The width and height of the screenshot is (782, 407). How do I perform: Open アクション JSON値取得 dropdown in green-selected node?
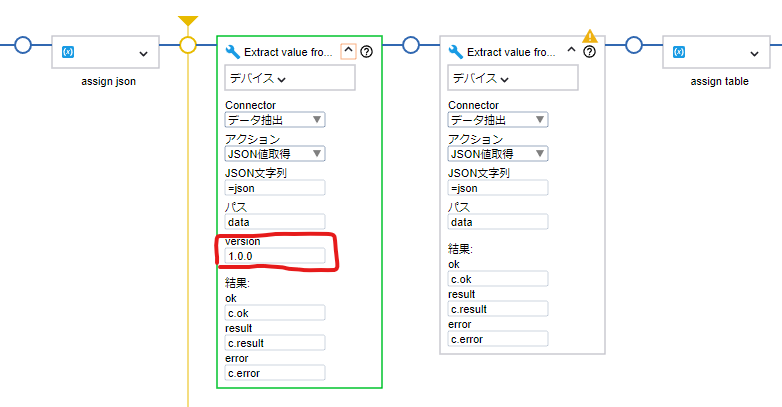tap(275, 154)
